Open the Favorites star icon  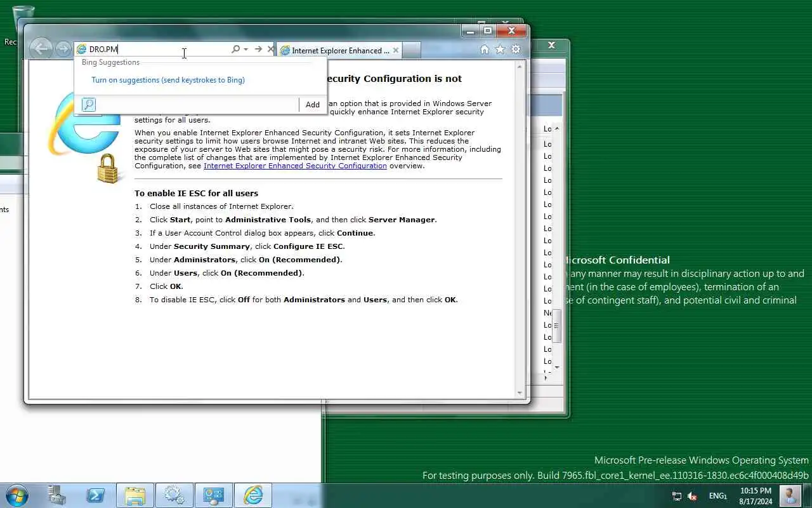click(500, 49)
